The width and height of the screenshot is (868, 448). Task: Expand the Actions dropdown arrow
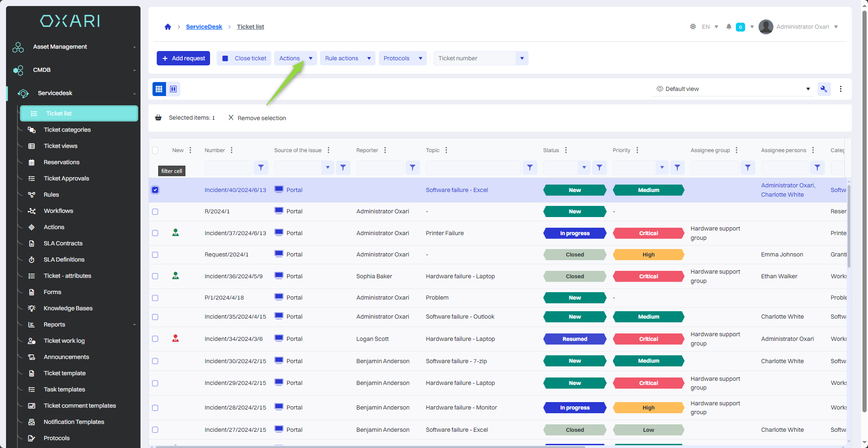point(311,58)
